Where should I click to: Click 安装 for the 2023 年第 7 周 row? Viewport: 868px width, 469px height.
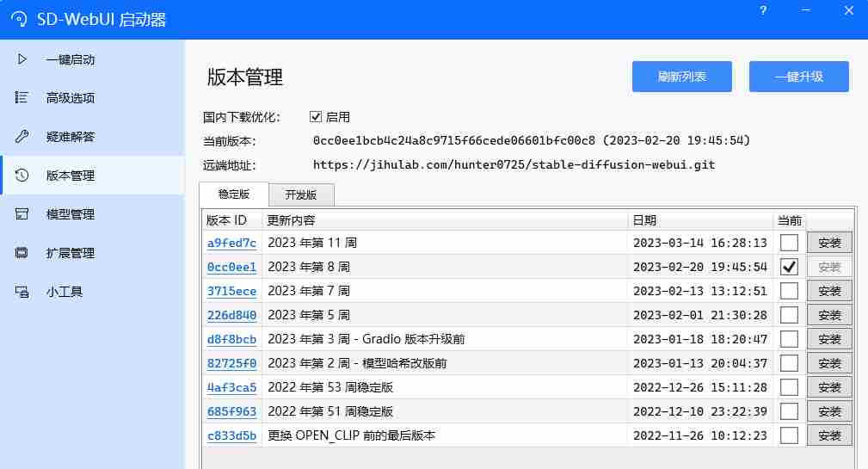click(x=829, y=291)
